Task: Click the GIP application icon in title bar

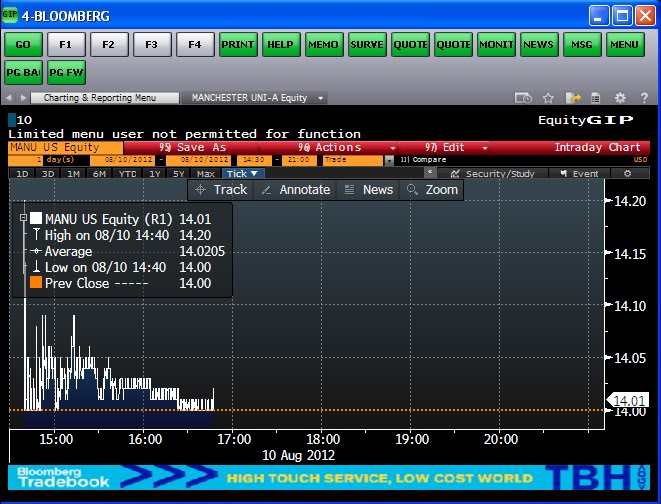Action: [10, 15]
